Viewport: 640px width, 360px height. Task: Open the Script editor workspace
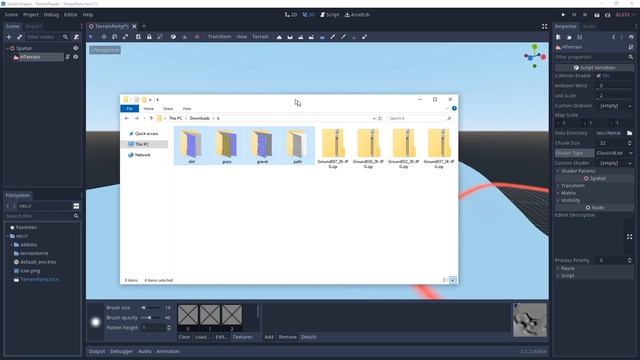coord(329,15)
